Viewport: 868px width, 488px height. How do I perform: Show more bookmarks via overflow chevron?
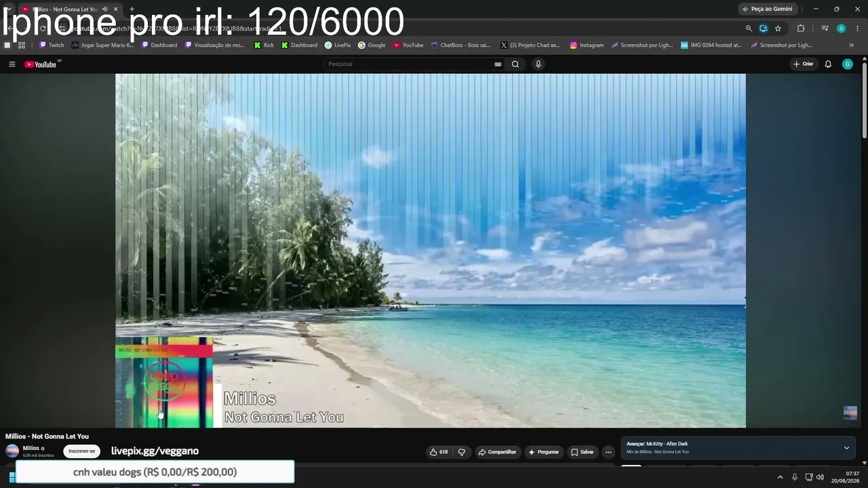point(852,45)
